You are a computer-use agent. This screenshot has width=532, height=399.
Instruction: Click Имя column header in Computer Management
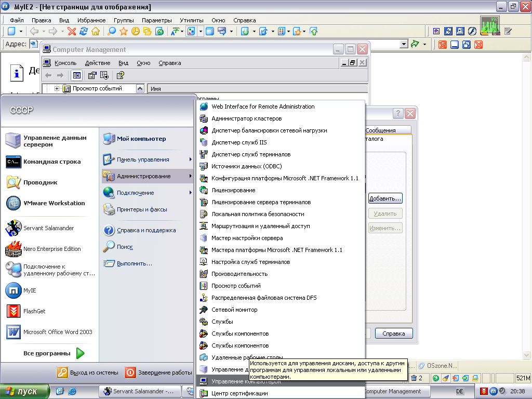[x=258, y=88]
